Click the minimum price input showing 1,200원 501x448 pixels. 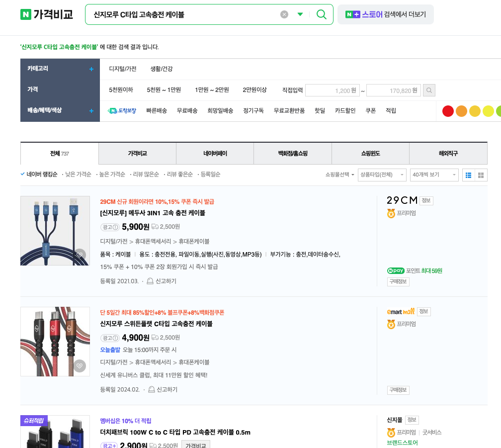(x=332, y=90)
